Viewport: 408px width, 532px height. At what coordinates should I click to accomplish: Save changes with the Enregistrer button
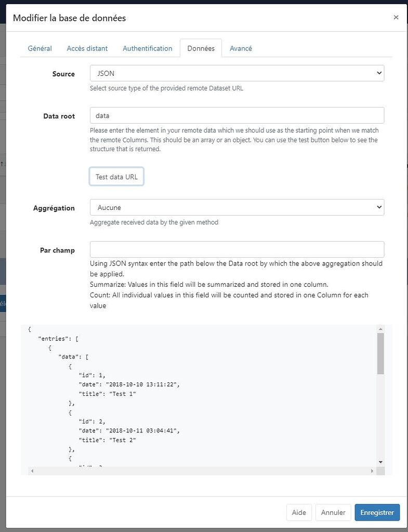pyautogui.click(x=377, y=512)
